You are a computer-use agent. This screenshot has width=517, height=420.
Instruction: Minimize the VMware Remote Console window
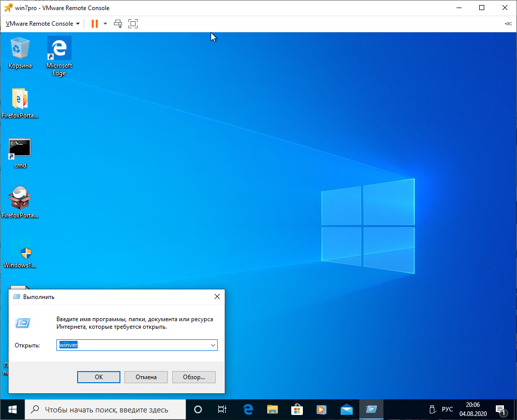coord(459,8)
